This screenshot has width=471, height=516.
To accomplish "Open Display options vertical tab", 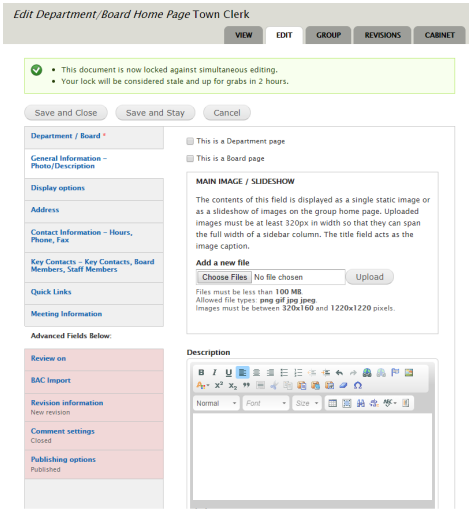I will click(x=94, y=189).
